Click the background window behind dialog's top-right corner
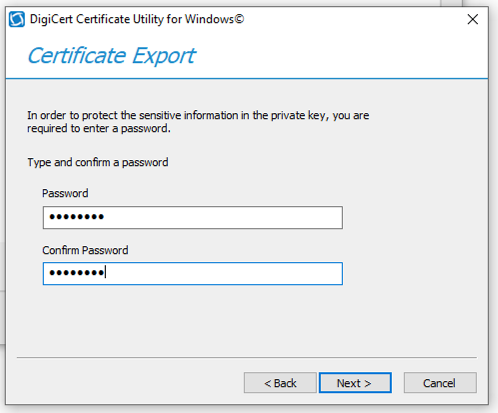 click(x=452, y=3)
